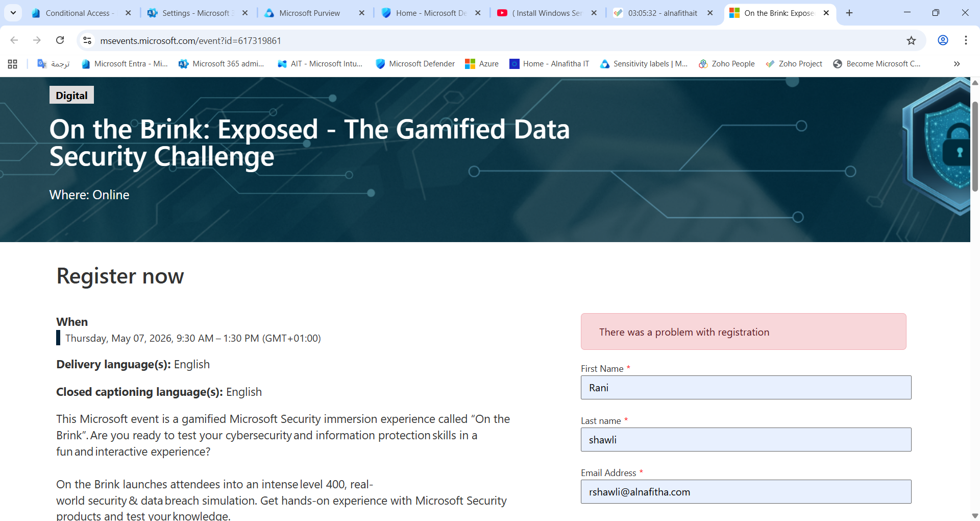
Task: Open the Microsoft 365 admin bookmark
Action: coord(222,64)
